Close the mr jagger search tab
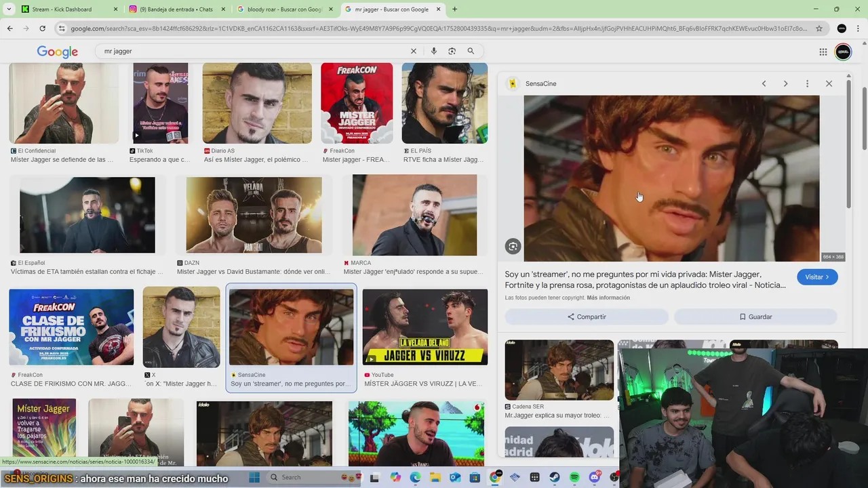The image size is (868, 488). (439, 9)
